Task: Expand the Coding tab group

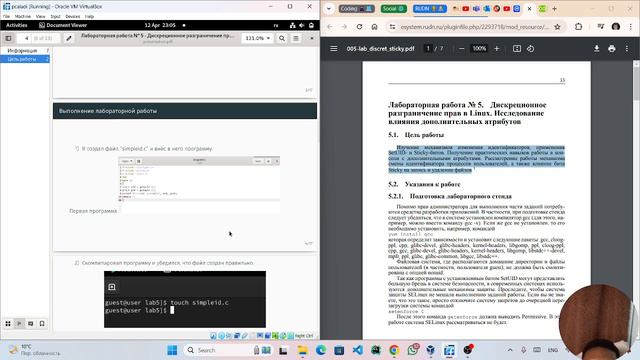Action: click(x=356, y=9)
